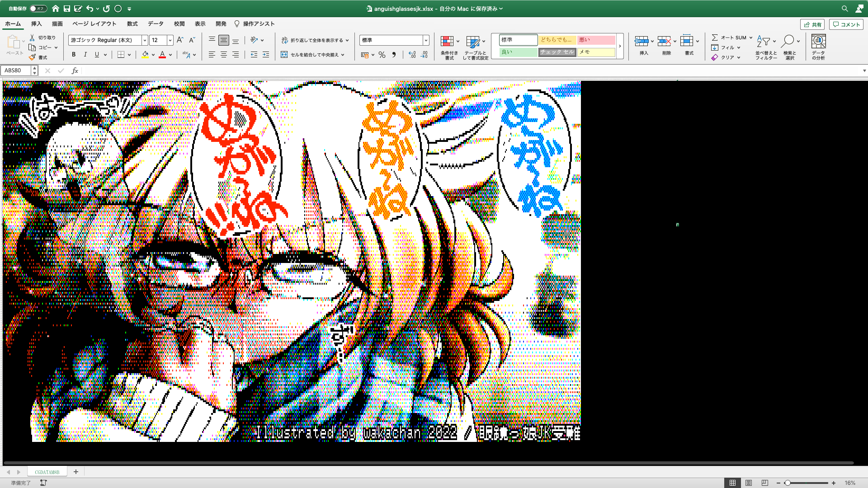Decrease font size with small A icon

[192, 40]
